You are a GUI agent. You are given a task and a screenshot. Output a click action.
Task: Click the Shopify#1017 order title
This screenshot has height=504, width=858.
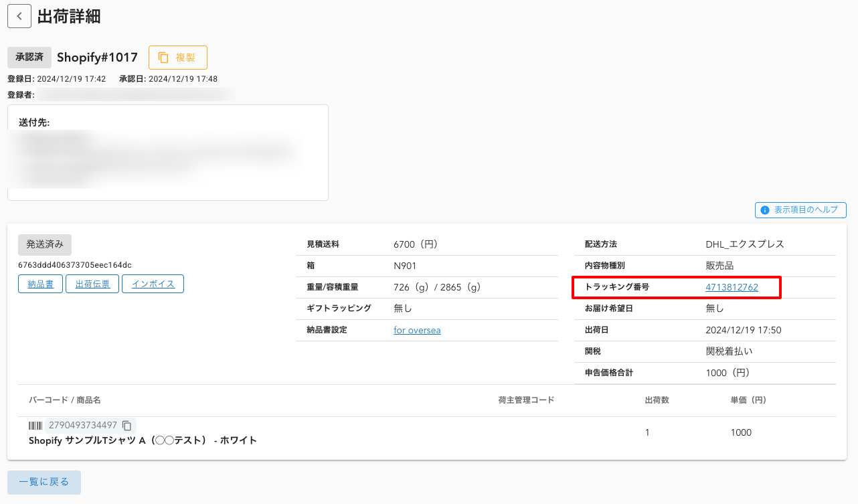(97, 58)
